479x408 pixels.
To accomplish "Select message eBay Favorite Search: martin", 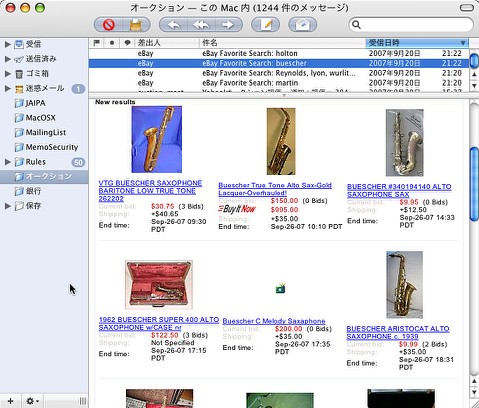I will coord(279,83).
